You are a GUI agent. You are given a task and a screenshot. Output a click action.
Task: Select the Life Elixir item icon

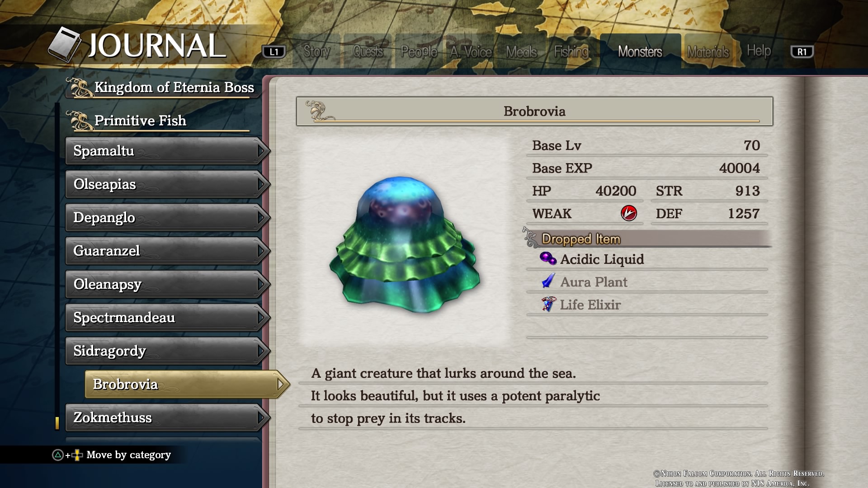548,304
